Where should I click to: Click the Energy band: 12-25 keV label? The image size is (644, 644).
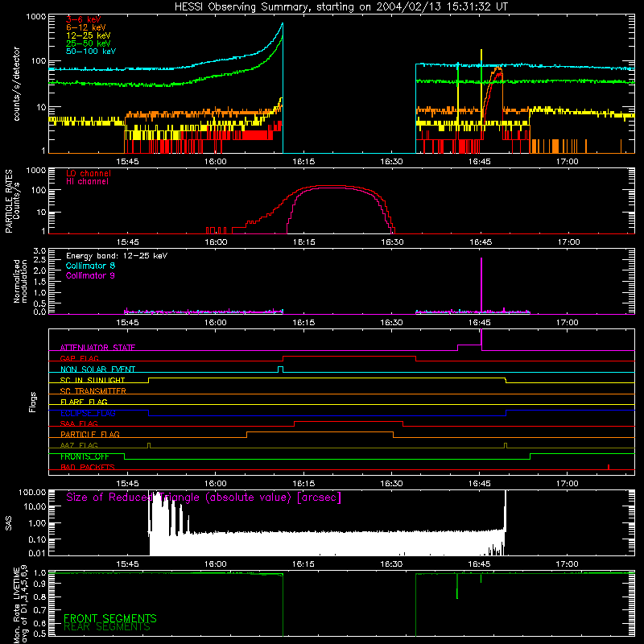(x=117, y=256)
